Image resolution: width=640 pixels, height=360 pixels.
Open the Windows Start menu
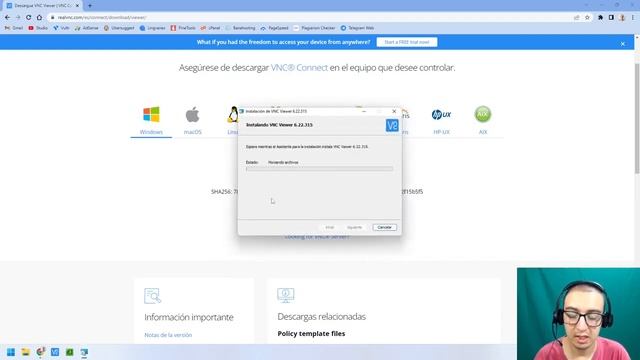(11, 352)
